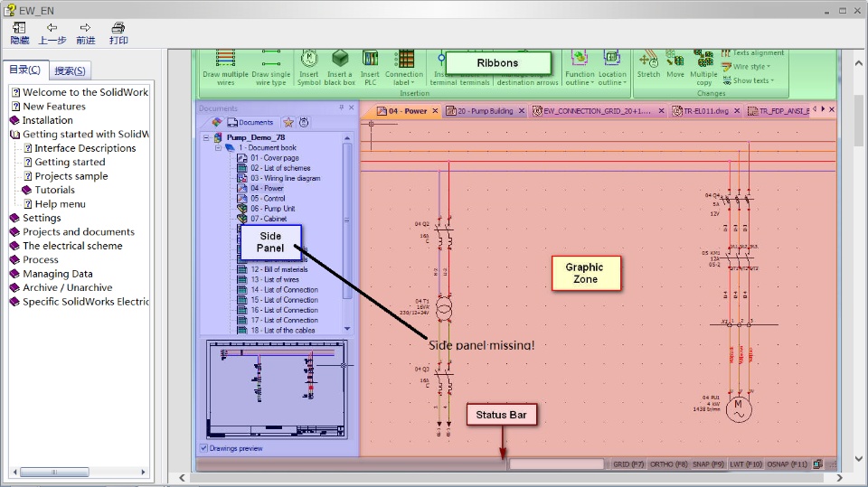868x487 pixels.
Task: Expand The electrical scheme book
Action: (x=15, y=246)
